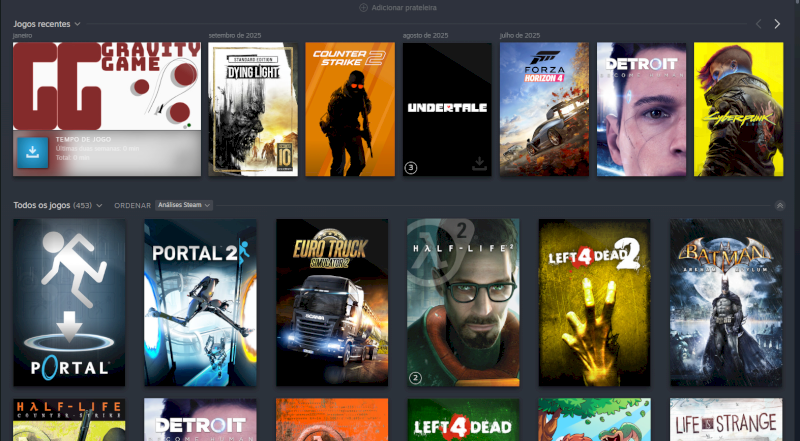Select the first Portal game cover
800x441 pixels.
coord(69,302)
